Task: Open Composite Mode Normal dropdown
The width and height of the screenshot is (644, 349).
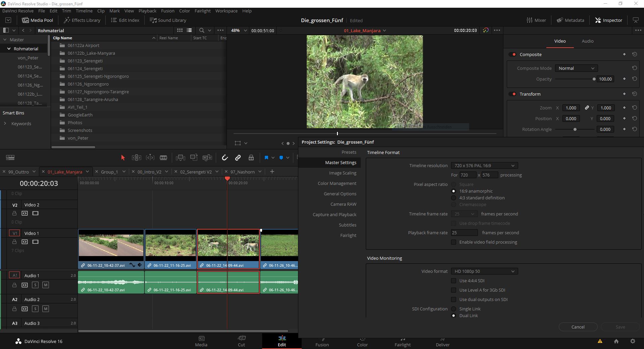Action: tap(576, 68)
